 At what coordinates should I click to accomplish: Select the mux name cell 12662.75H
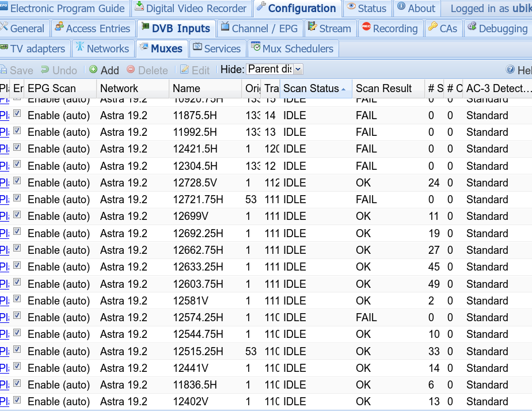(x=198, y=250)
